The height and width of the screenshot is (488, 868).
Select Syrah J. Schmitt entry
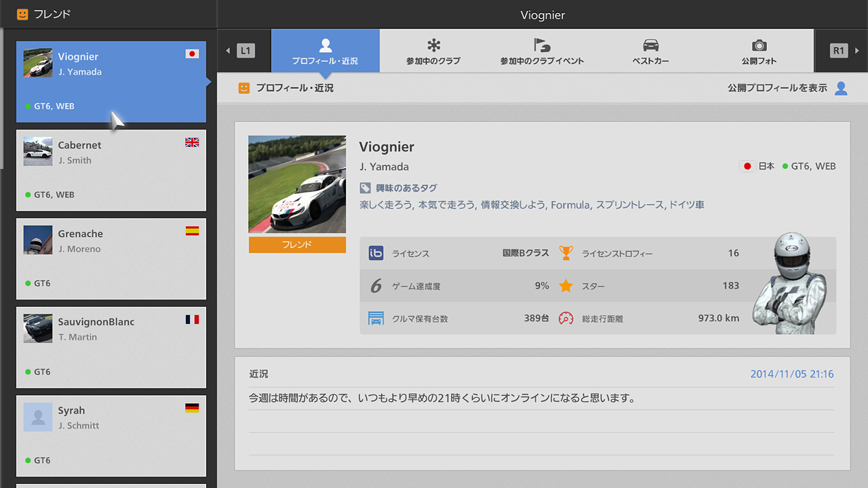(111, 436)
